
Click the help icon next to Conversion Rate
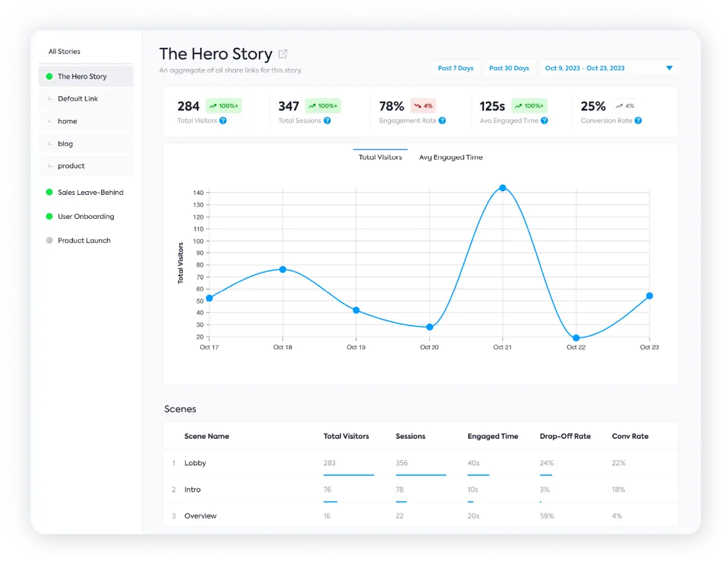[x=638, y=121]
